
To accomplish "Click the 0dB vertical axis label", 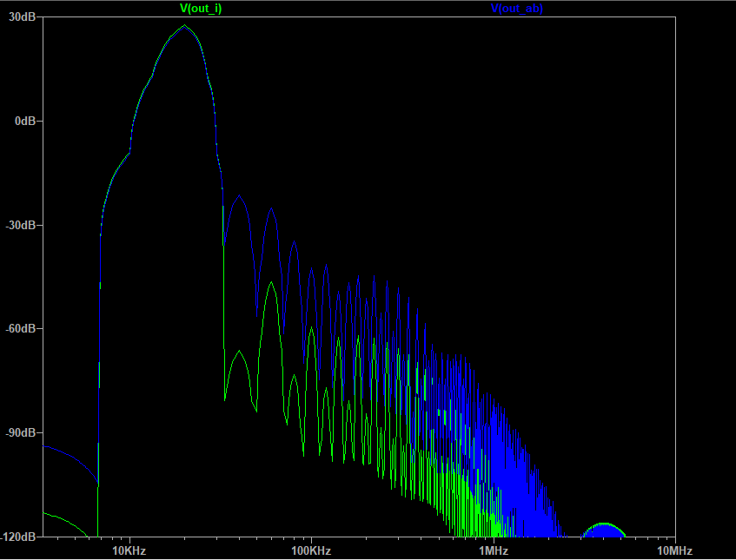I will pyautogui.click(x=25, y=121).
